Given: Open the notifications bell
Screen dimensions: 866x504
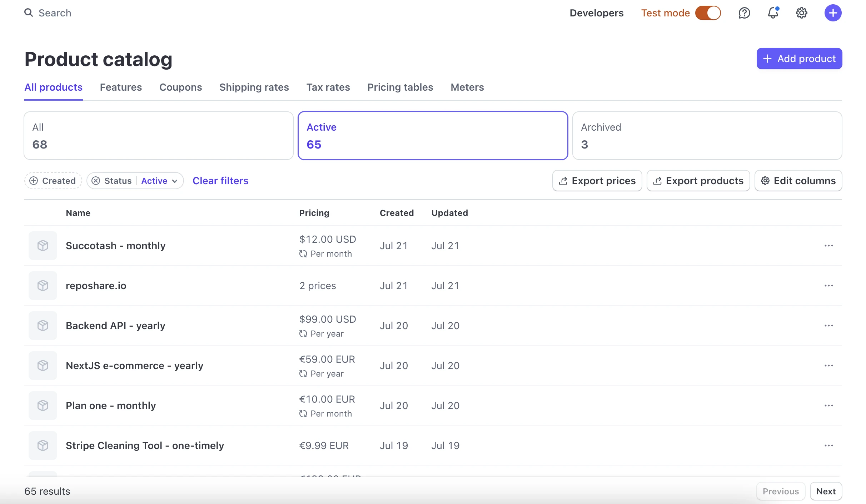Looking at the screenshot, I should pyautogui.click(x=773, y=13).
